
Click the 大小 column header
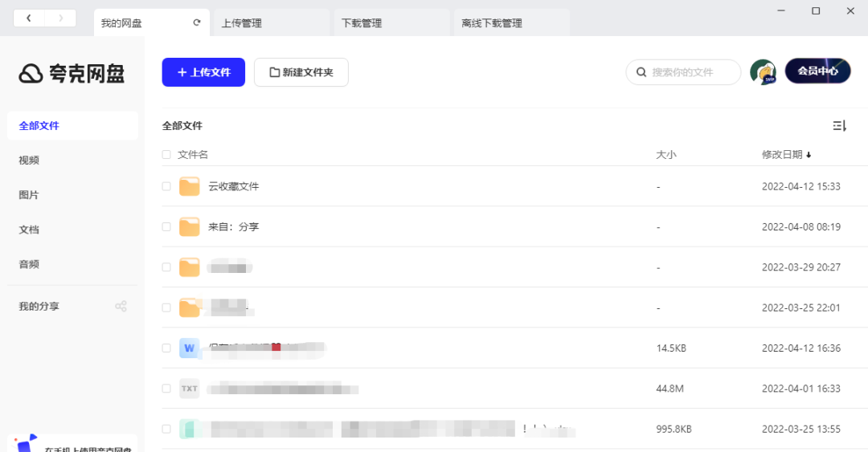tap(666, 154)
